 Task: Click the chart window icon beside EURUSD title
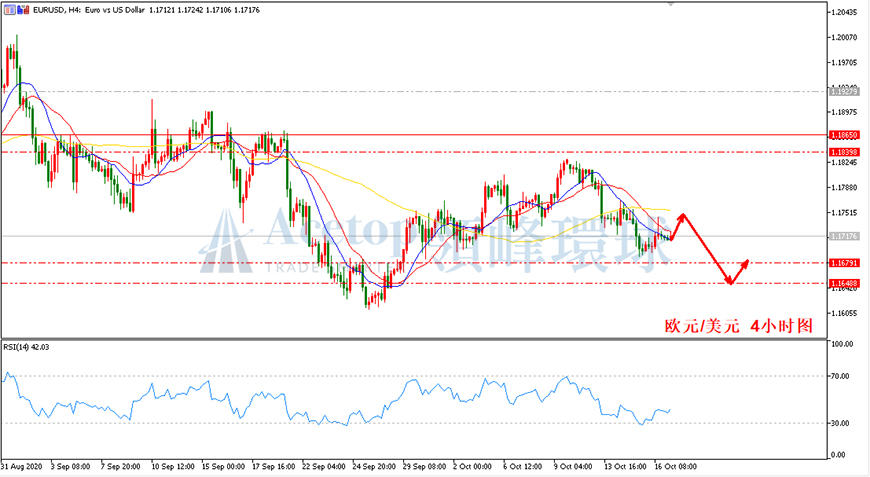pyautogui.click(x=10, y=9)
